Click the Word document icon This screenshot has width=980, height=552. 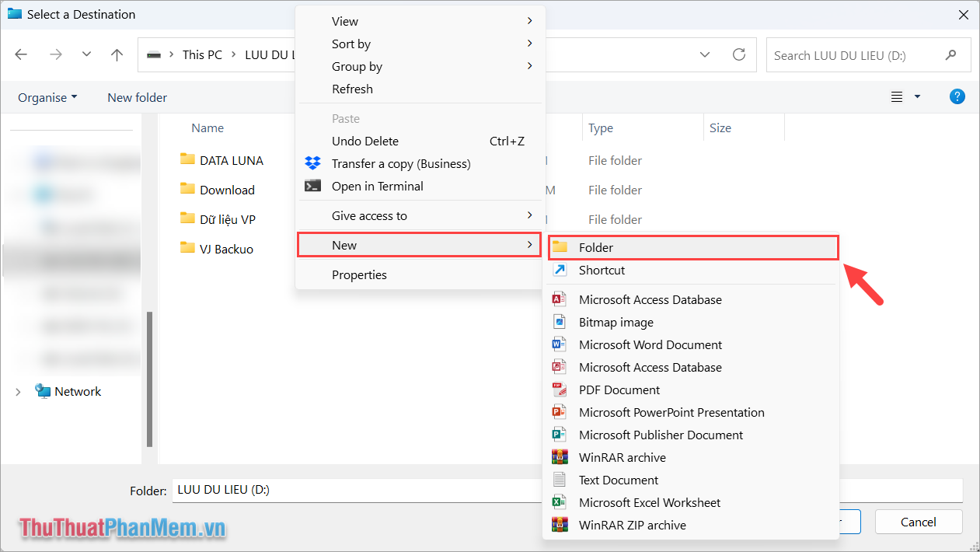[560, 344]
